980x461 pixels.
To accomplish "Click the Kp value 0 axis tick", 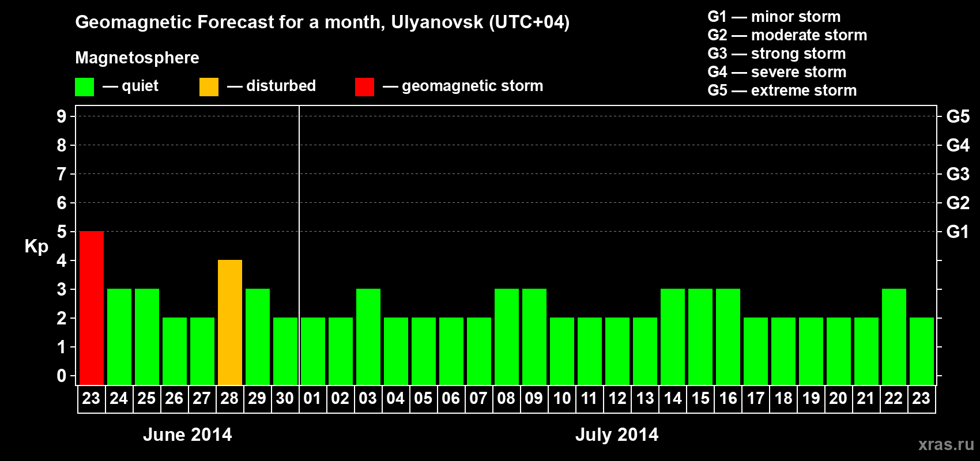I will 62,376.
